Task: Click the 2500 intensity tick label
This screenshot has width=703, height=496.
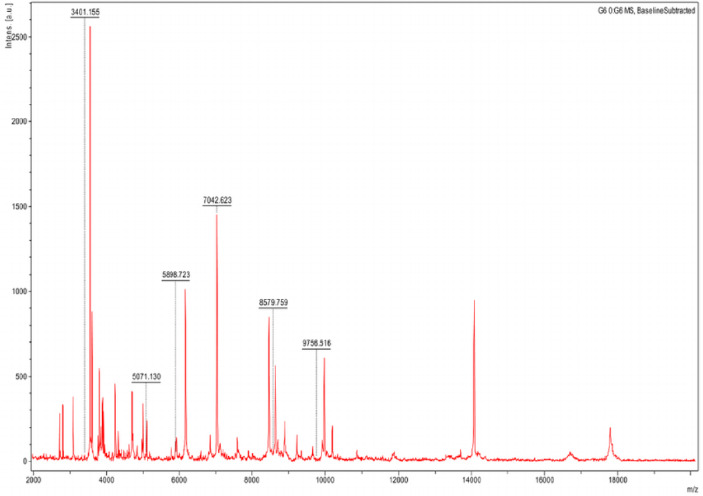Action: 19,37
